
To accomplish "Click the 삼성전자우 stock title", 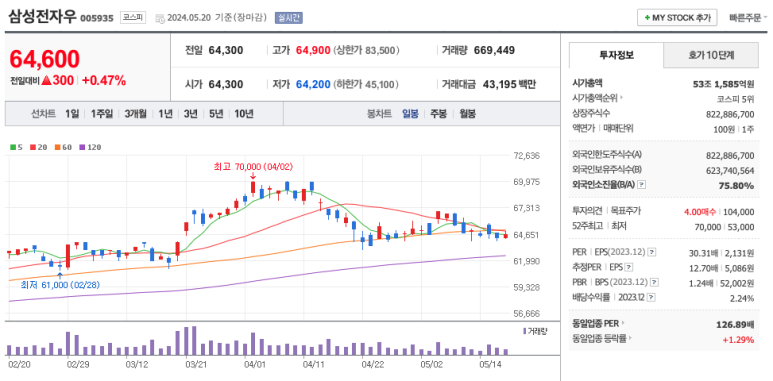I will tap(42, 17).
